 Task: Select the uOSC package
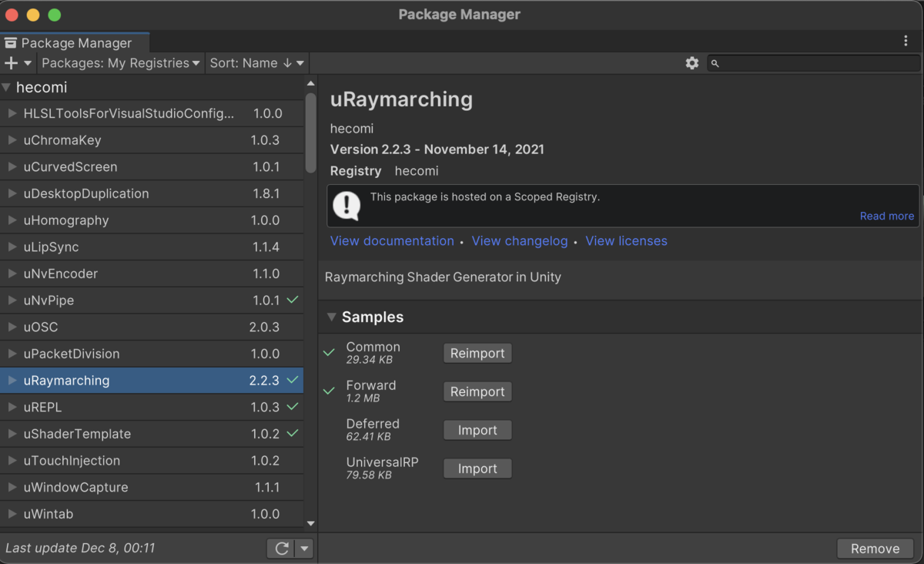152,327
